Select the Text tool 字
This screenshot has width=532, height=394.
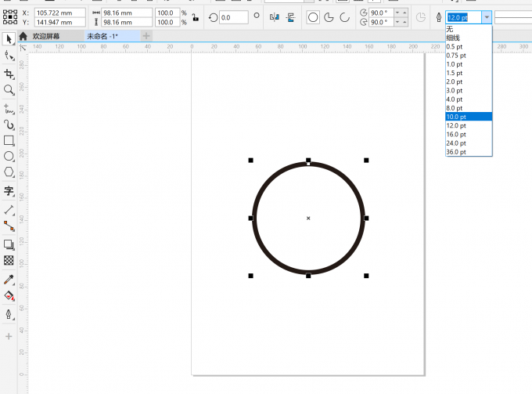point(9,191)
